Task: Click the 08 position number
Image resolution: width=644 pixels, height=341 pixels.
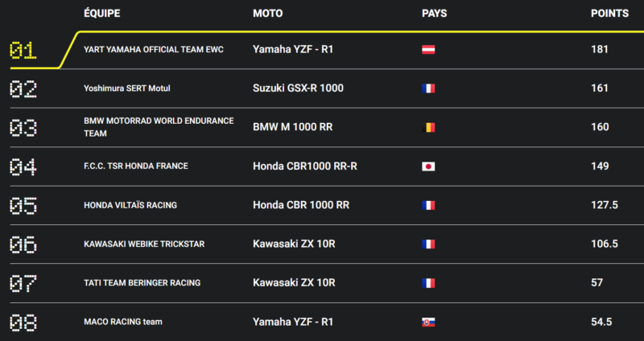Action: pos(23,323)
